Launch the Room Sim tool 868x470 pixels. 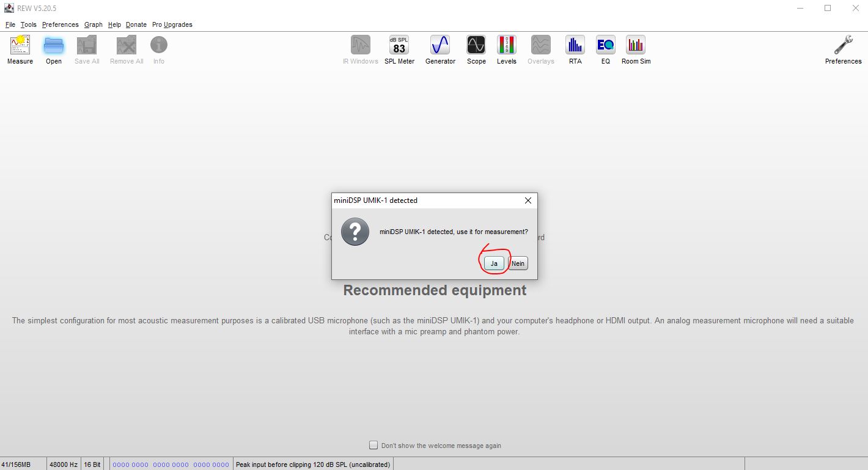(x=636, y=50)
